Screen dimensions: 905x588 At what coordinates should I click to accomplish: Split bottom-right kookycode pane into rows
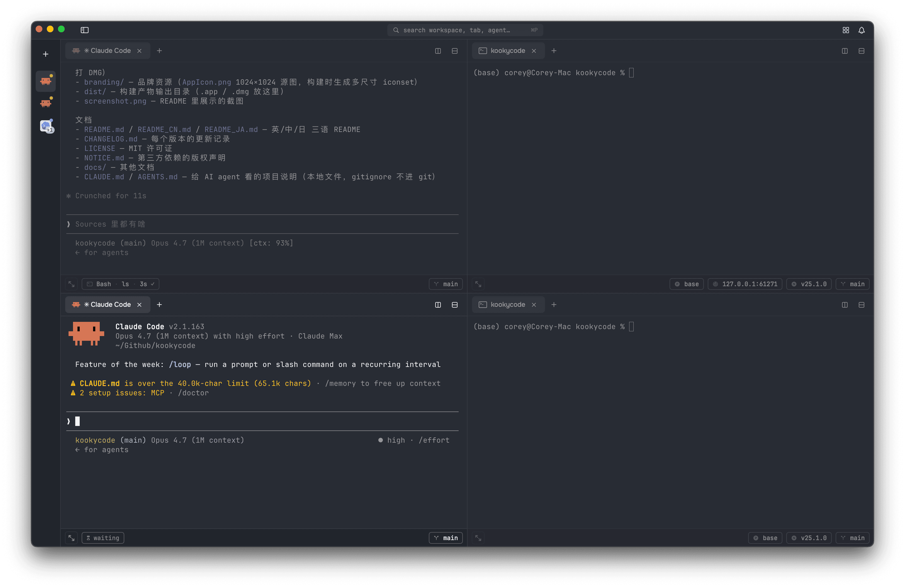coord(862,305)
